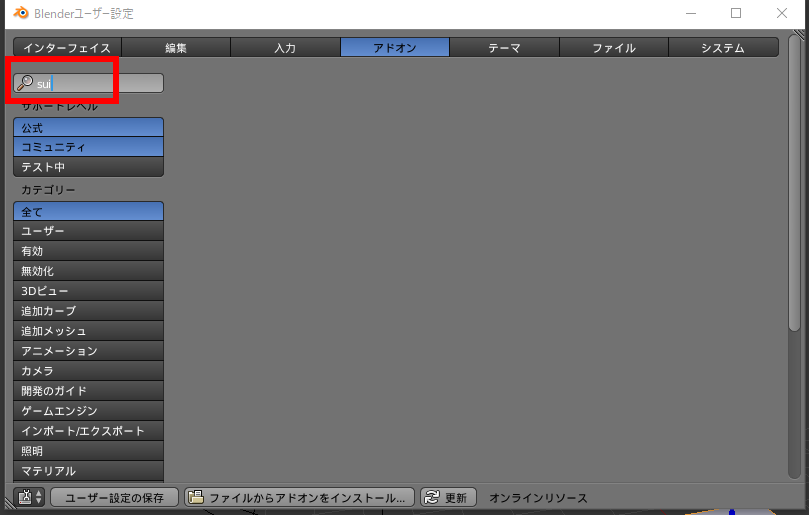Switch to the ファイル tab
Image resolution: width=809 pixels, height=515 pixels.
coord(614,47)
